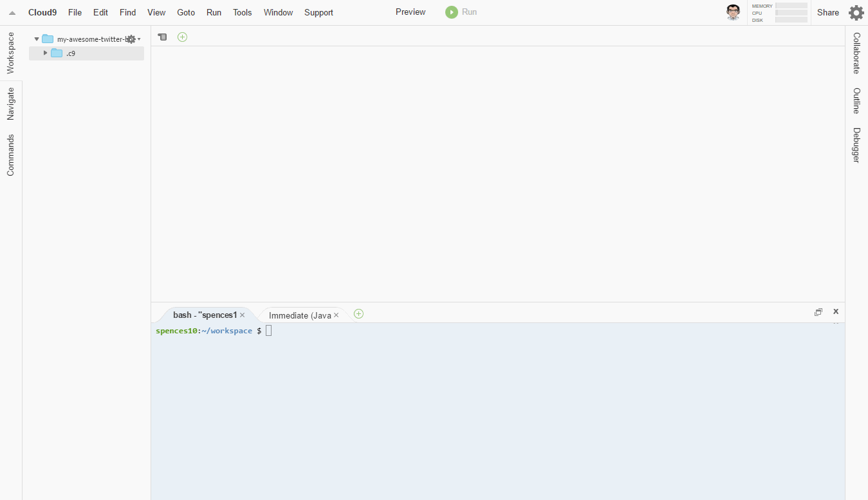Screen dimensions: 868x500
Task: Add a new console tab with plus
Action: [x=358, y=314]
